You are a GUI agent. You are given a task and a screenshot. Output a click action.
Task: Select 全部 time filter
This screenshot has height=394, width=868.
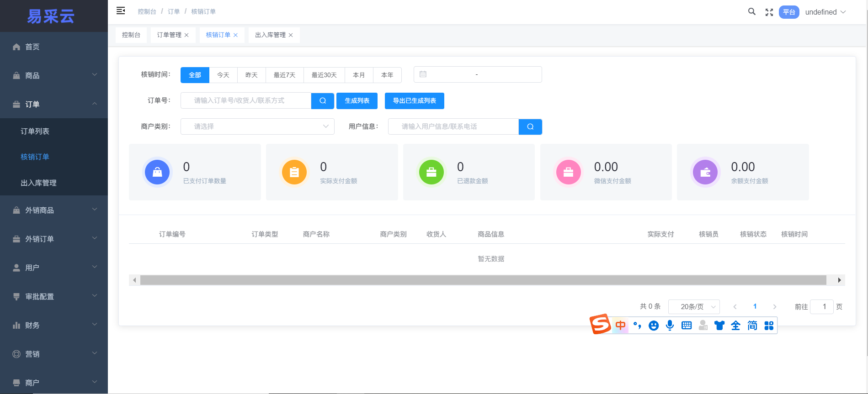point(195,75)
